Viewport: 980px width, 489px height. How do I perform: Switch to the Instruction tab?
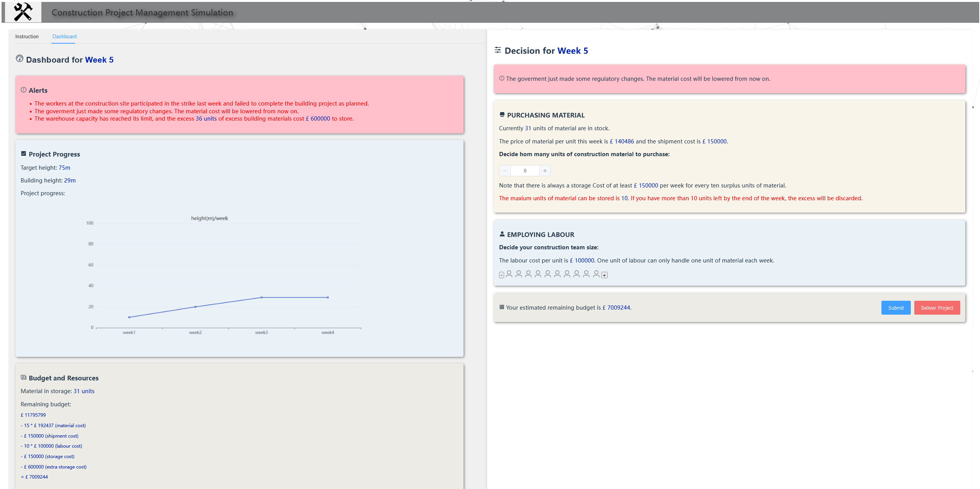[27, 37]
